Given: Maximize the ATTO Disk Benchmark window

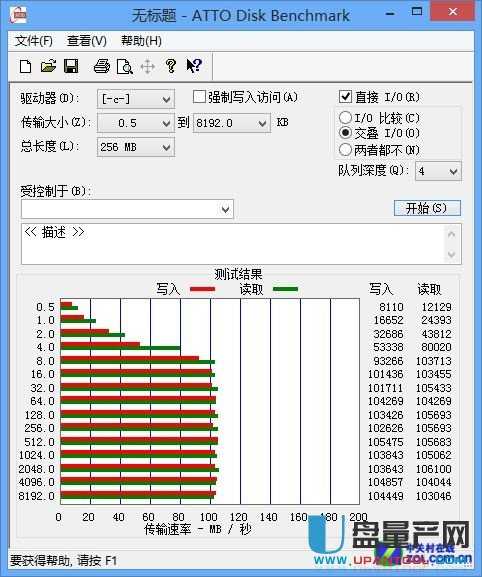Looking at the screenshot, I should [x=417, y=12].
